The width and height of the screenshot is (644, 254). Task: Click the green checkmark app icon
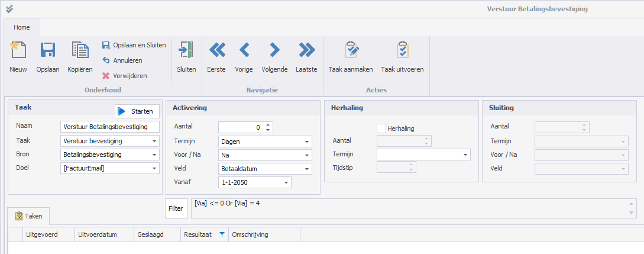coord(9,8)
